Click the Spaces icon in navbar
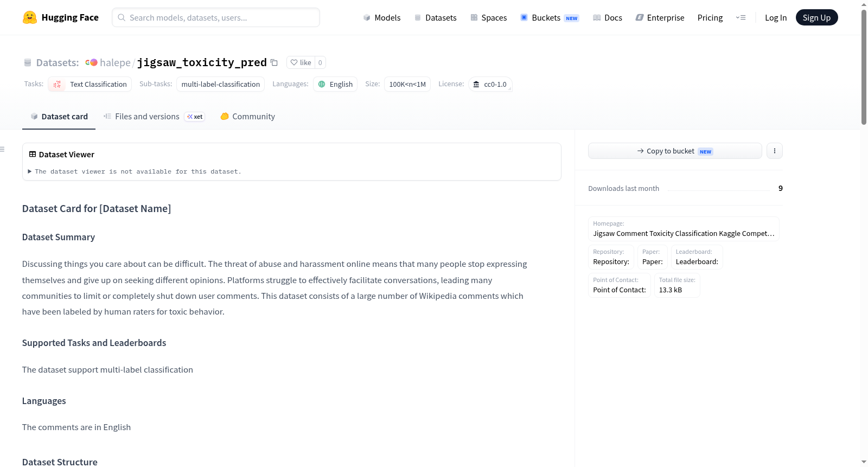Image resolution: width=868 pixels, height=467 pixels. tap(474, 17)
